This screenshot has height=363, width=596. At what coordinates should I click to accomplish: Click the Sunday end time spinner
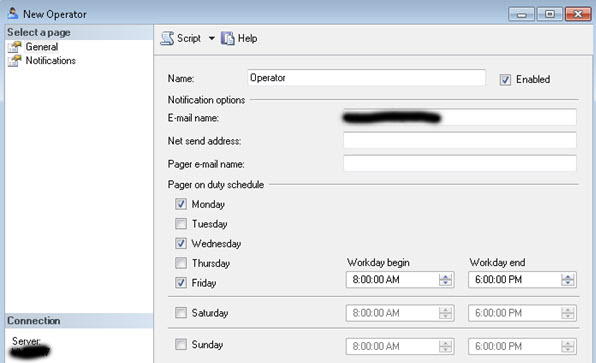point(568,346)
